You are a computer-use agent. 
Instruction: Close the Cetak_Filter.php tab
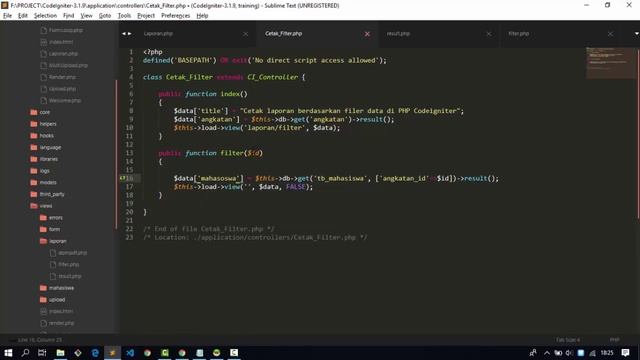(367, 34)
